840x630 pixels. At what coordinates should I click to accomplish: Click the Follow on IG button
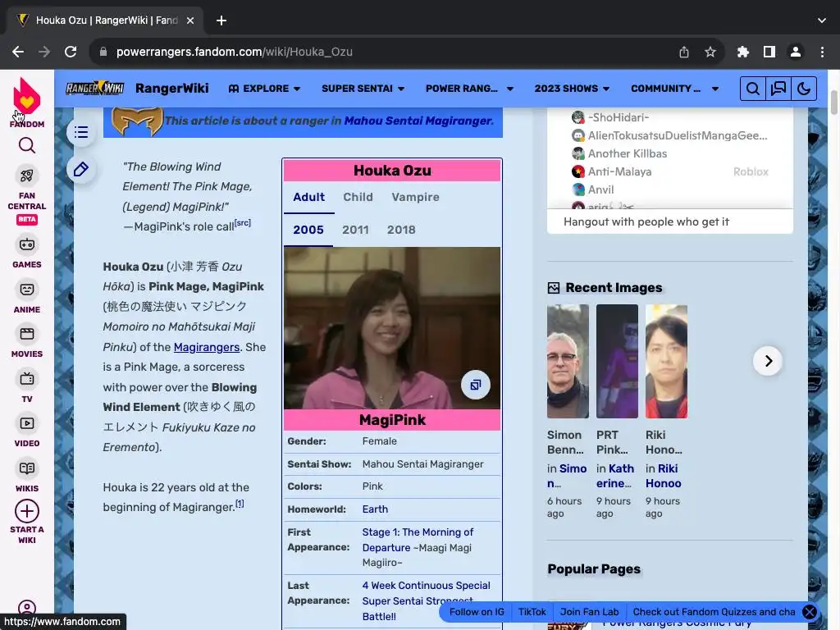click(x=477, y=612)
